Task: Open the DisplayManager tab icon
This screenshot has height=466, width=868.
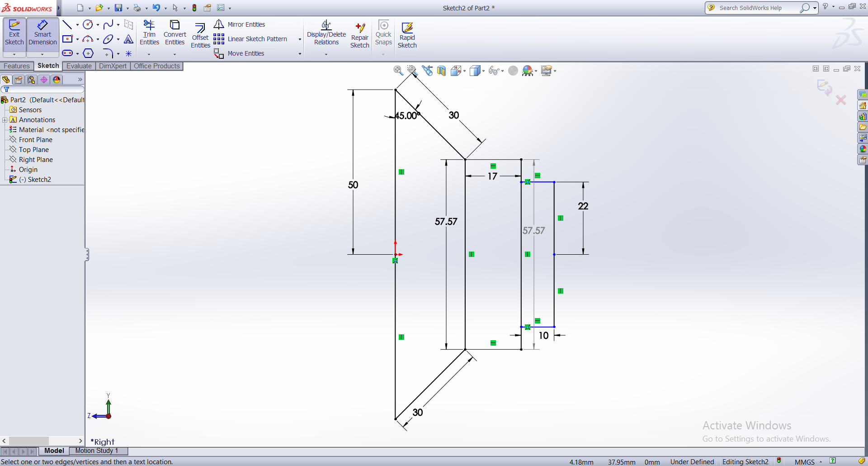Action: click(x=57, y=80)
